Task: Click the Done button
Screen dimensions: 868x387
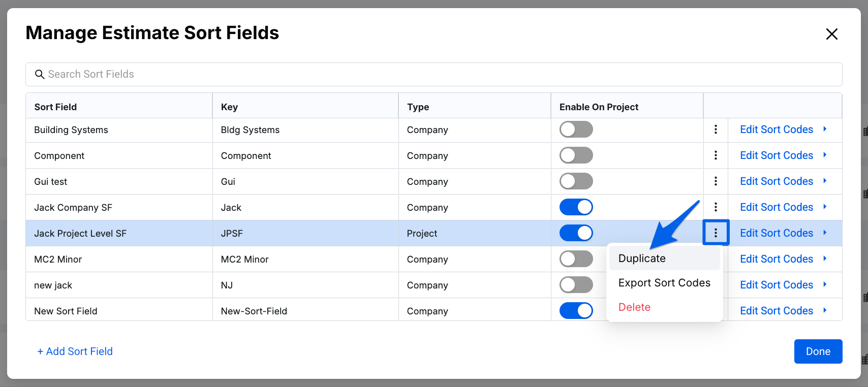Action: 818,351
